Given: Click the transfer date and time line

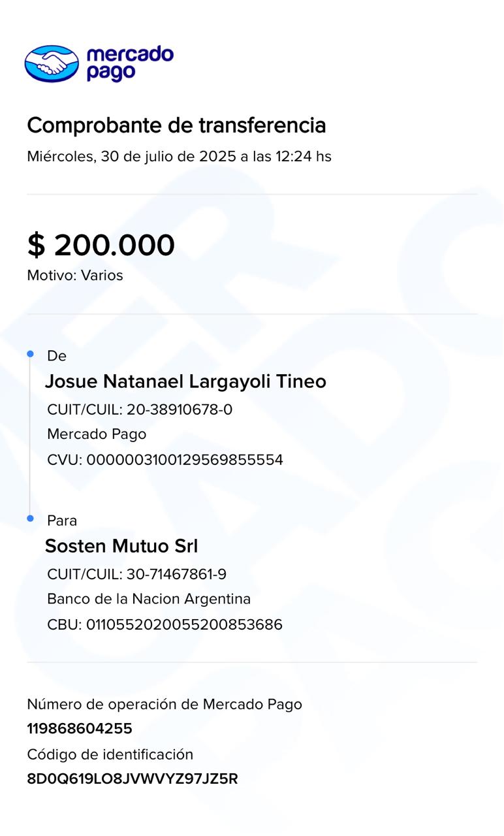Looking at the screenshot, I should [x=179, y=157].
